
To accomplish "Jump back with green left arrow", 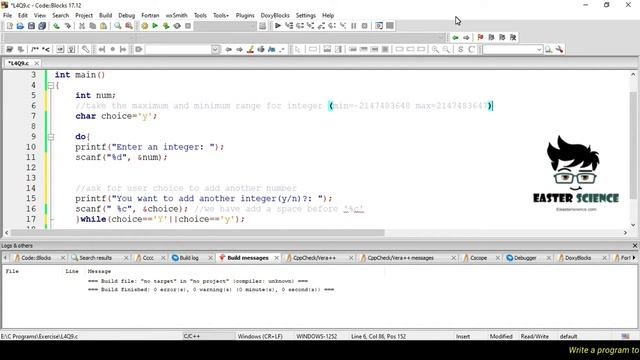I will coord(455,38).
